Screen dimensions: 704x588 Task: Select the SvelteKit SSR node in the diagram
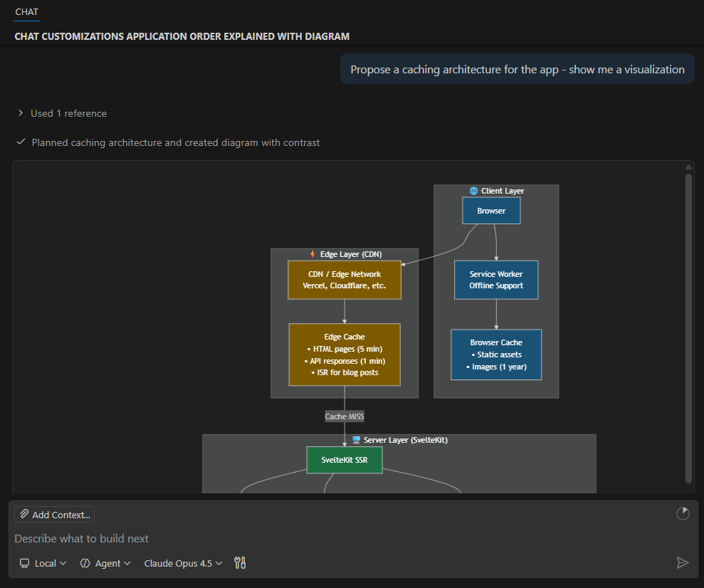pos(344,460)
